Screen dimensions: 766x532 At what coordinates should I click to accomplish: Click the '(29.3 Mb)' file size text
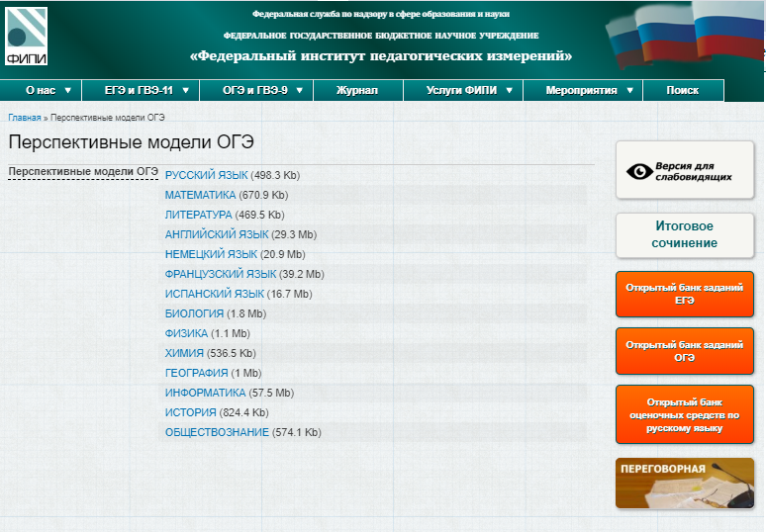[294, 234]
